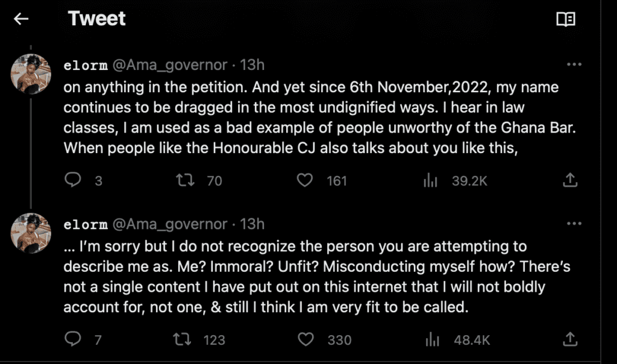
Task: Open the 13h timestamp of second tweet
Action: [252, 224]
